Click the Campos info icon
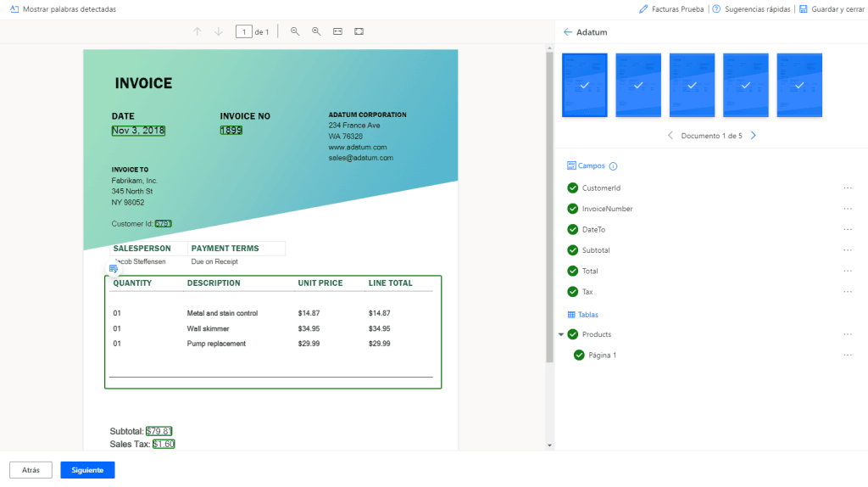Viewport: 868px width, 487px height. coord(613,166)
